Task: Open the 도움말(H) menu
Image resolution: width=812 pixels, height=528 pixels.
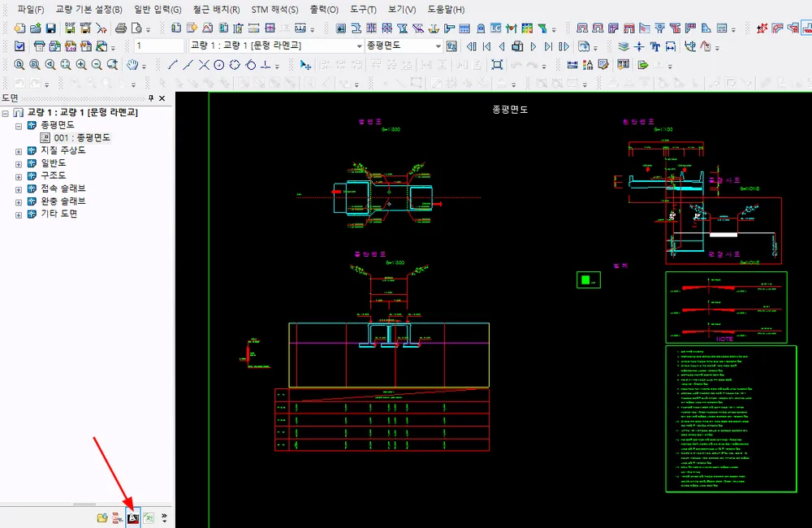Action: (446, 10)
